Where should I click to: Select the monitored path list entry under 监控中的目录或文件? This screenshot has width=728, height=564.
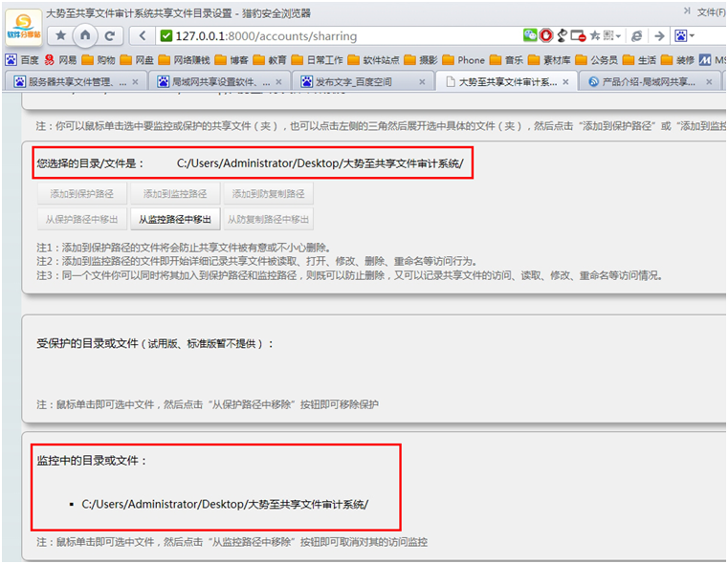pyautogui.click(x=225, y=503)
